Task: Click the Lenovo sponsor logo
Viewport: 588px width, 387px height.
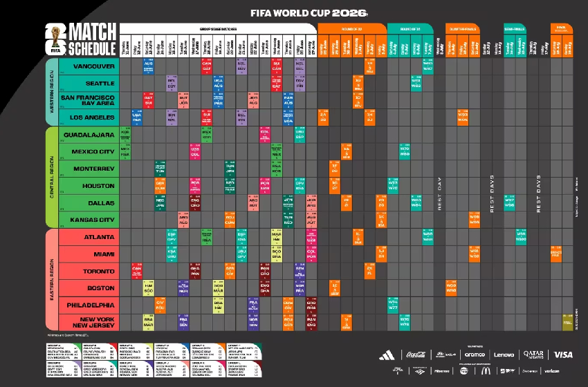Action: click(x=503, y=355)
